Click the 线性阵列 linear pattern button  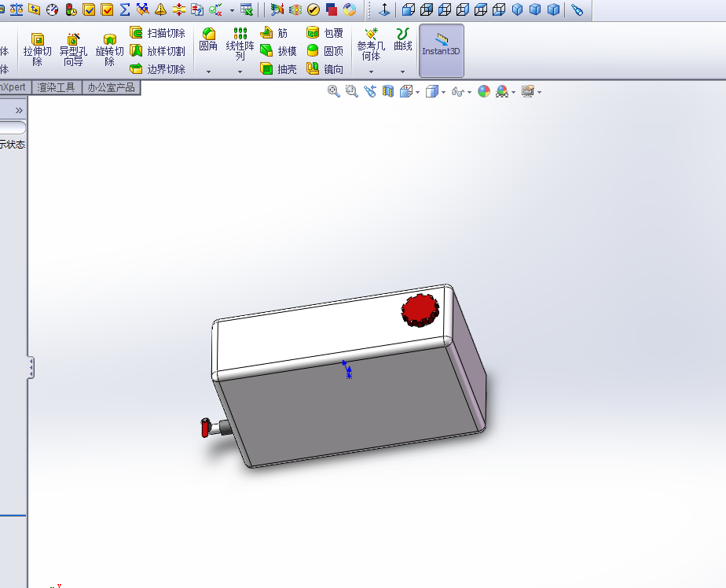[240, 44]
